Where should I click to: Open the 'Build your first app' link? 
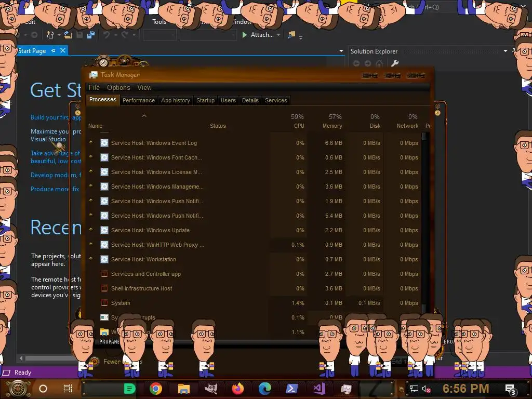tap(56, 117)
